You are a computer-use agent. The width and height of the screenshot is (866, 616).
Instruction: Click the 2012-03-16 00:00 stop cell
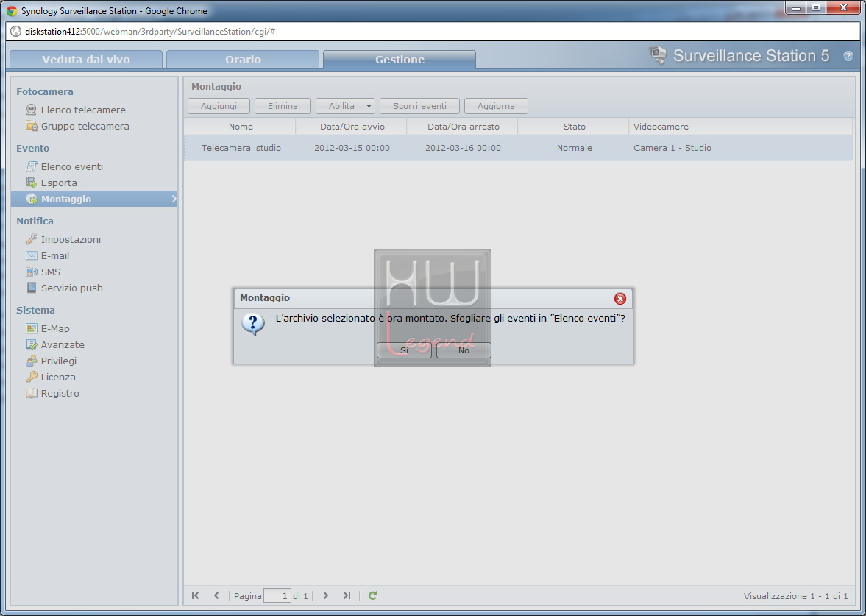[463, 148]
